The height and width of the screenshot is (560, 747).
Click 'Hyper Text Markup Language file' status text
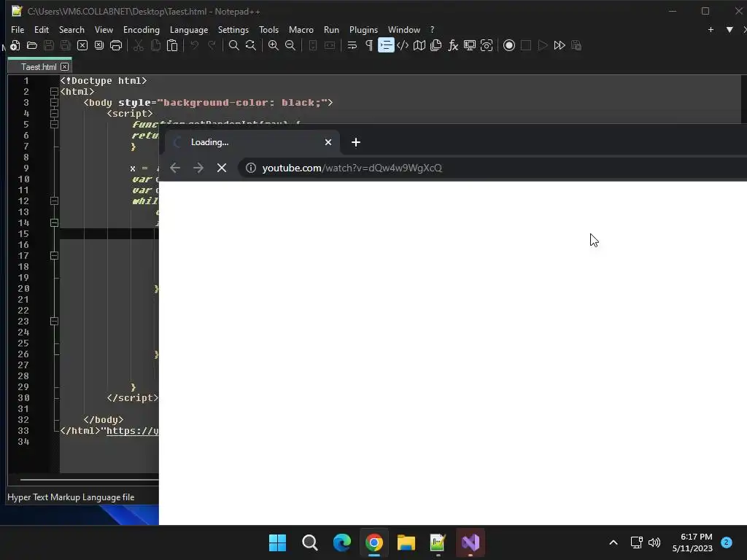click(71, 497)
